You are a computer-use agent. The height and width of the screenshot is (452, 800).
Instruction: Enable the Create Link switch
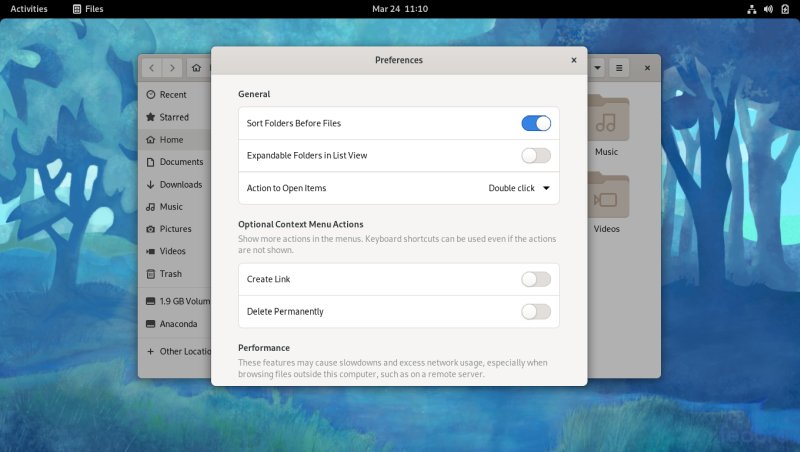(536, 279)
